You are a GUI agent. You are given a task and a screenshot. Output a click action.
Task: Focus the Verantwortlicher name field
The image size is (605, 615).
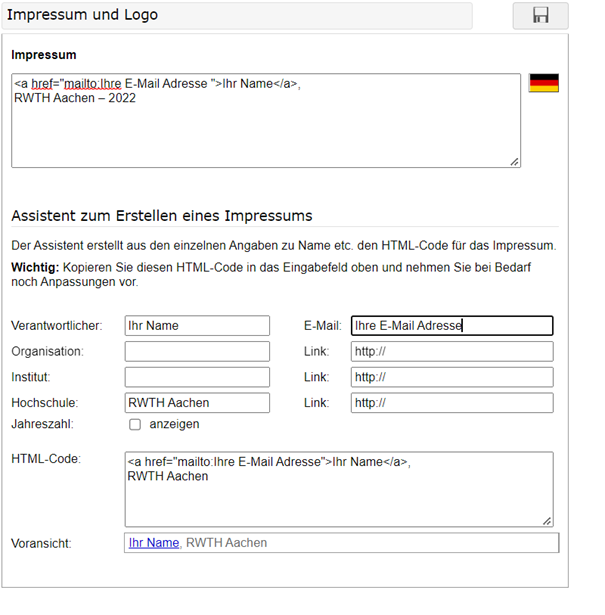click(197, 326)
